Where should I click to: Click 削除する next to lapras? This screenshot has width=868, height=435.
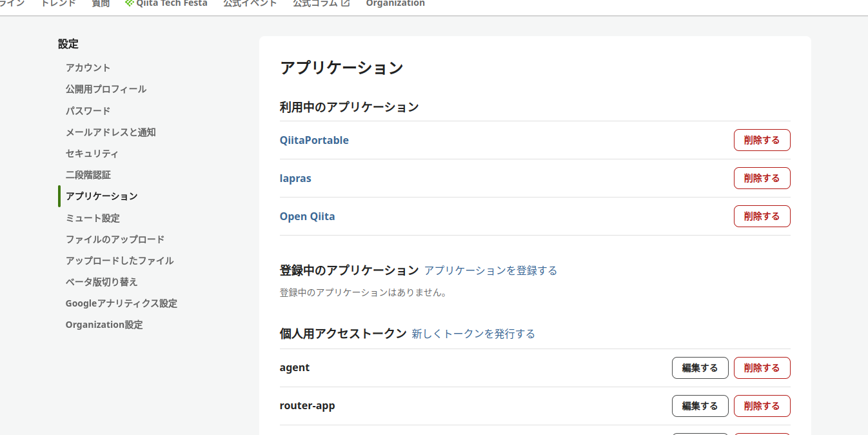coord(762,178)
